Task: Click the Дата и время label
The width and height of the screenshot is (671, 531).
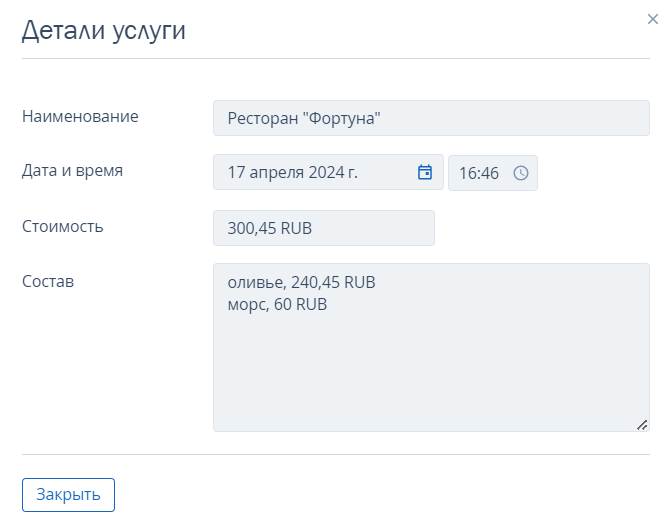Action: 72,170
